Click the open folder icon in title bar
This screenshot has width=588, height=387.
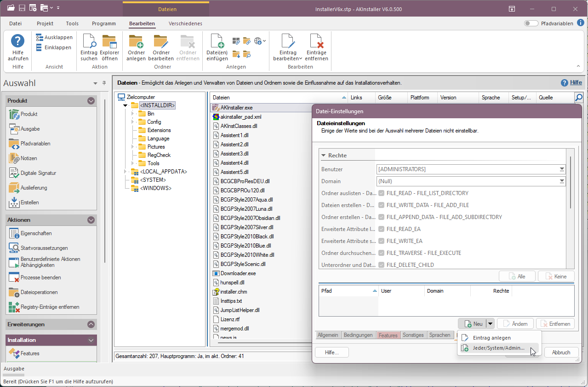click(x=11, y=8)
